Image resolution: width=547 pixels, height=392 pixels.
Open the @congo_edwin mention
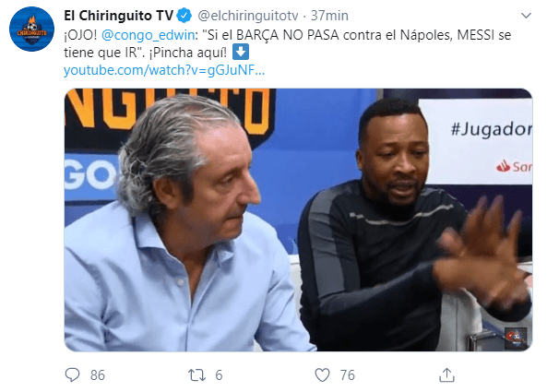(x=148, y=35)
